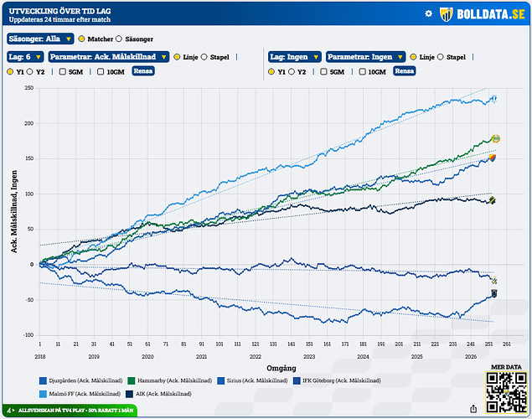Image resolution: width=532 pixels, height=419 pixels.
Task: Click the AIK crest at line end
Action: tap(492, 200)
